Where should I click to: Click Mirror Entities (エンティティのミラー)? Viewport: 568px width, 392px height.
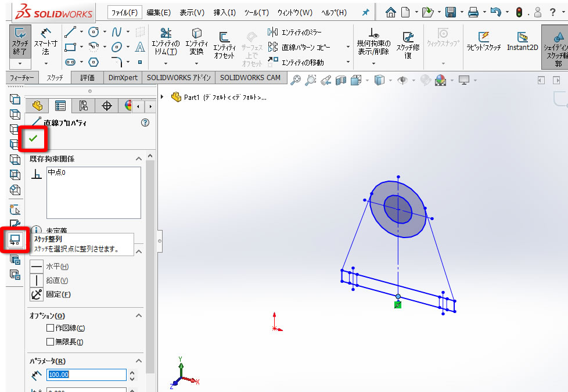tap(294, 33)
